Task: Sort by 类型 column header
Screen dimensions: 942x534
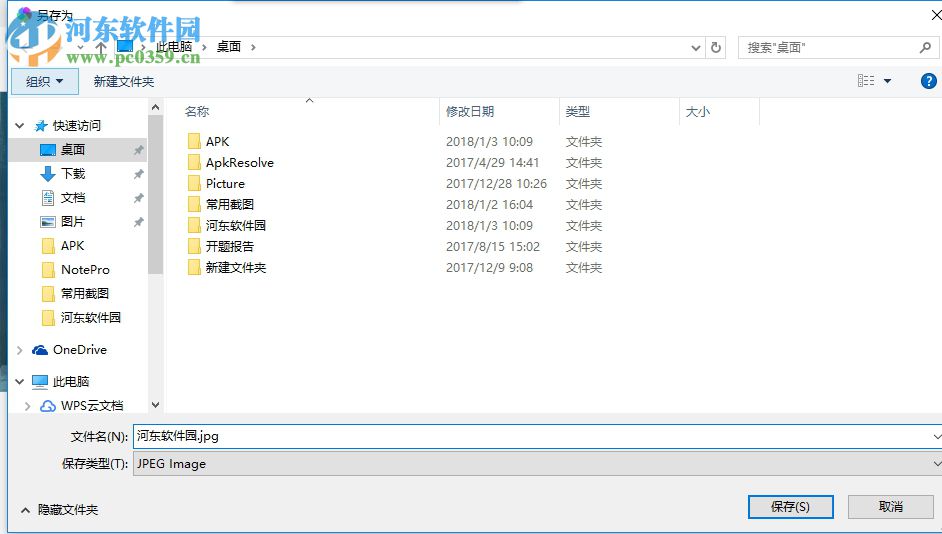Action: click(x=577, y=111)
